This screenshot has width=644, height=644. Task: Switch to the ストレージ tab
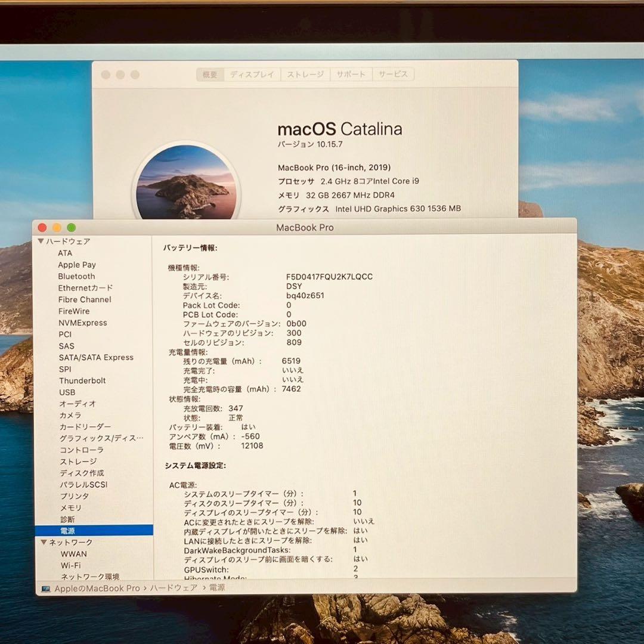click(304, 73)
